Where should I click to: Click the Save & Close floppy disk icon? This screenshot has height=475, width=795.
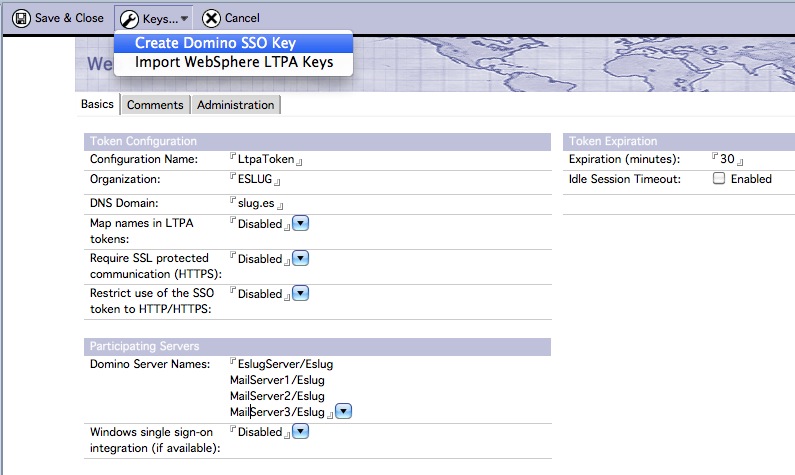pyautogui.click(x=21, y=19)
